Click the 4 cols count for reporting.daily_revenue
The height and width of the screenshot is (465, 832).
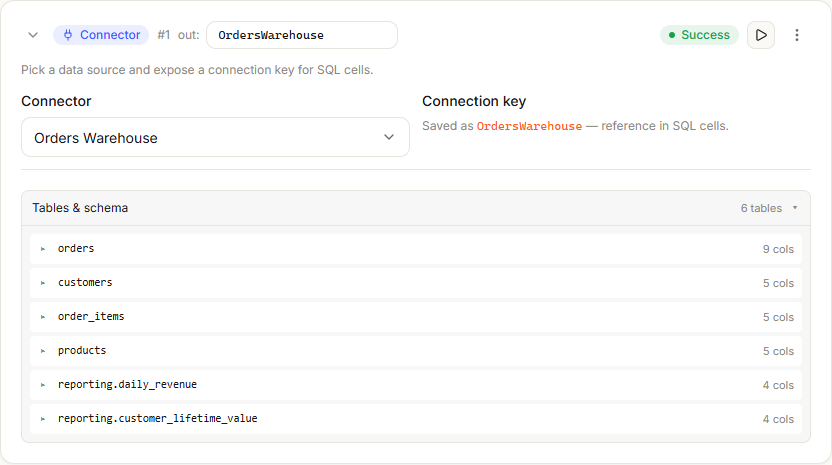click(x=778, y=385)
